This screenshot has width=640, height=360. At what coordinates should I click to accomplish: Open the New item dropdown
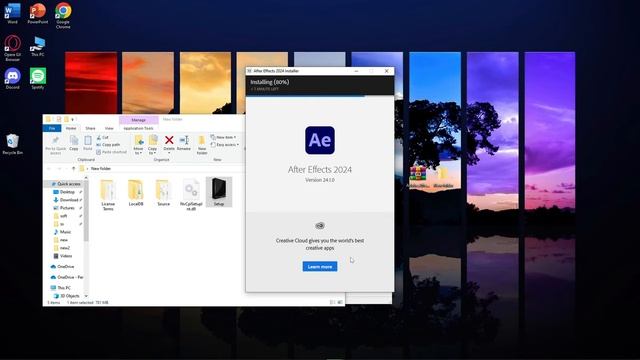(223, 138)
